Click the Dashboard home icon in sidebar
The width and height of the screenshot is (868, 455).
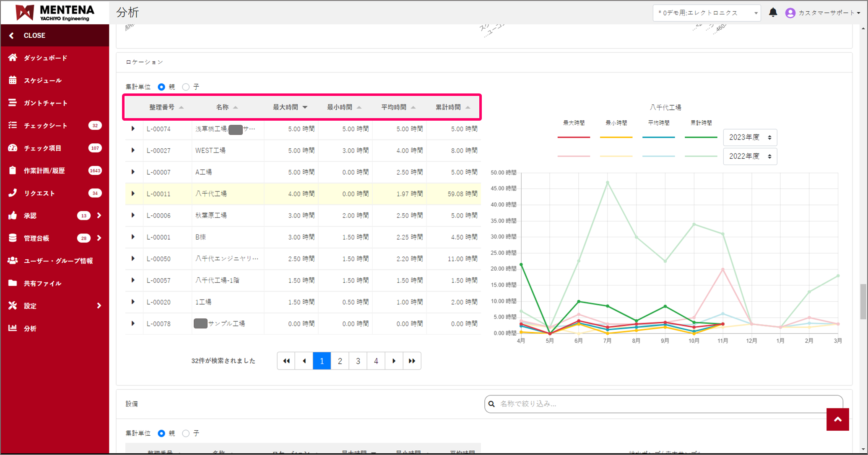13,58
